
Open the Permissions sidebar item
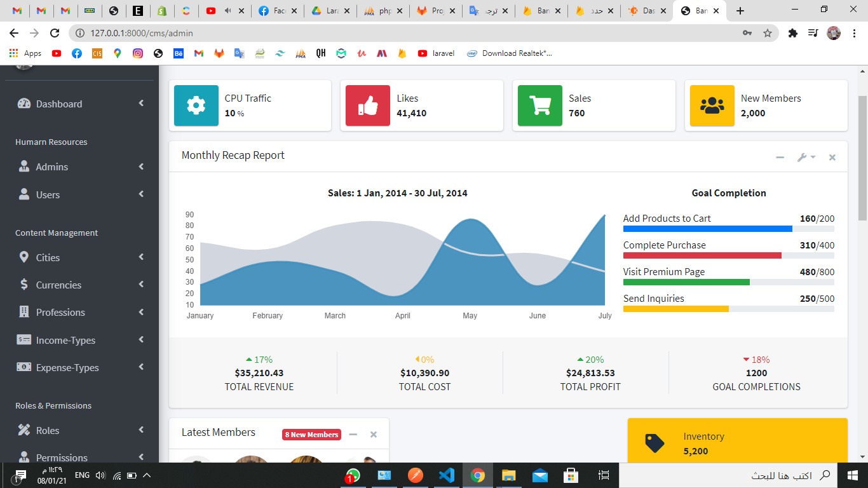point(79,457)
